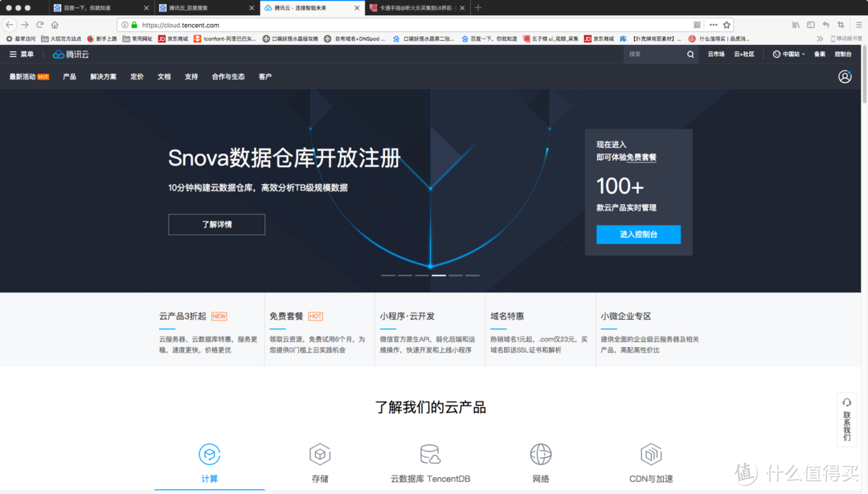
Task: Open the 合作与生态 nav item
Action: [228, 77]
